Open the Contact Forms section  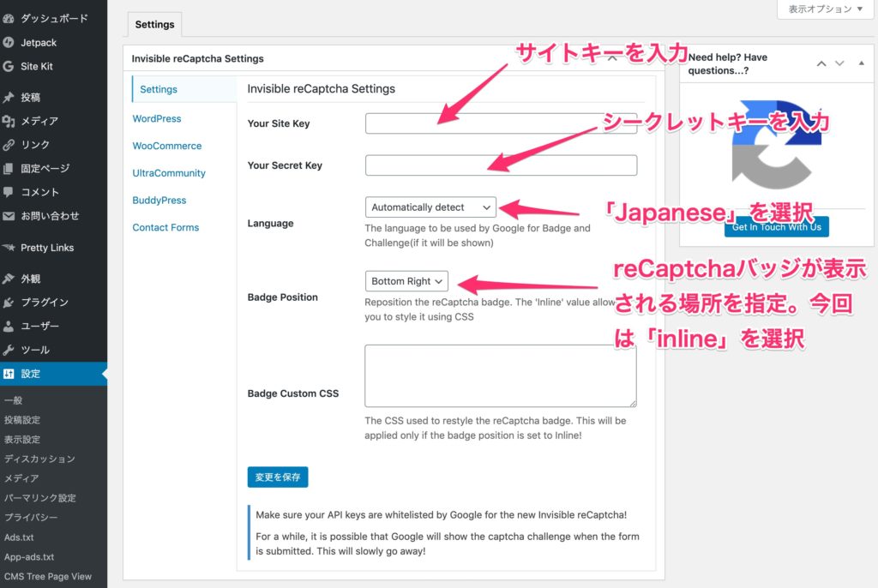(165, 227)
